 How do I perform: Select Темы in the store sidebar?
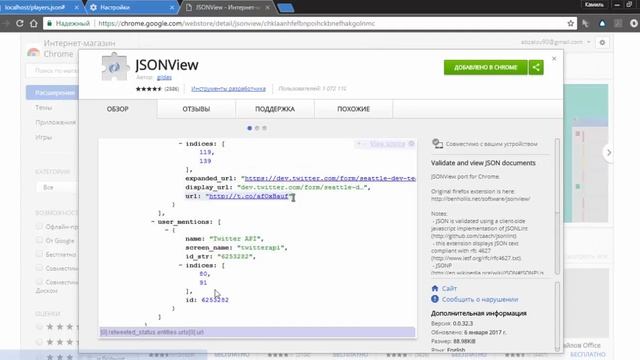point(44,108)
